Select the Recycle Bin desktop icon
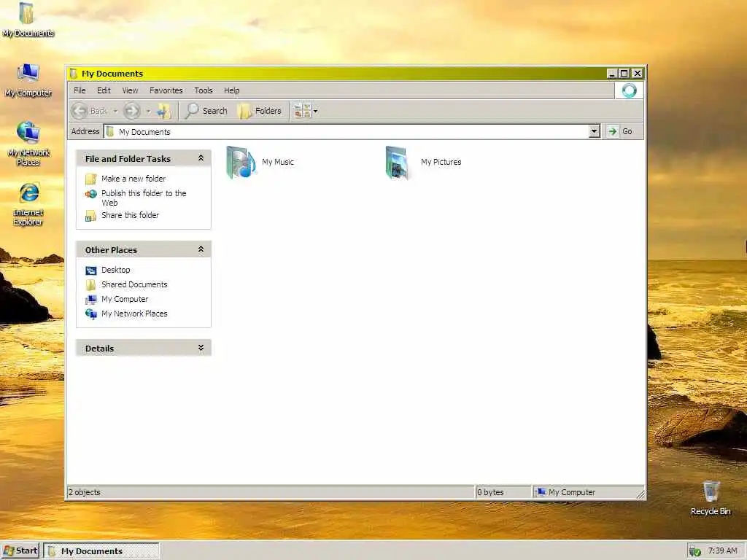 [711, 497]
